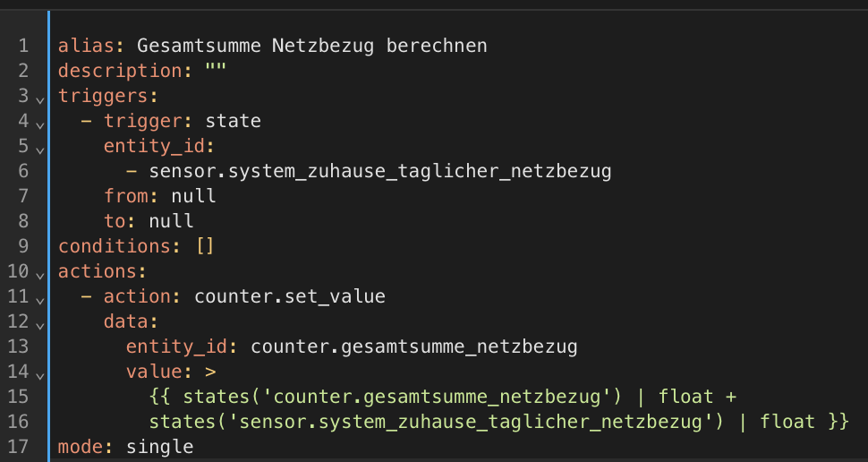
Task: Click line number 9 in the gutter
Action: tap(23, 246)
